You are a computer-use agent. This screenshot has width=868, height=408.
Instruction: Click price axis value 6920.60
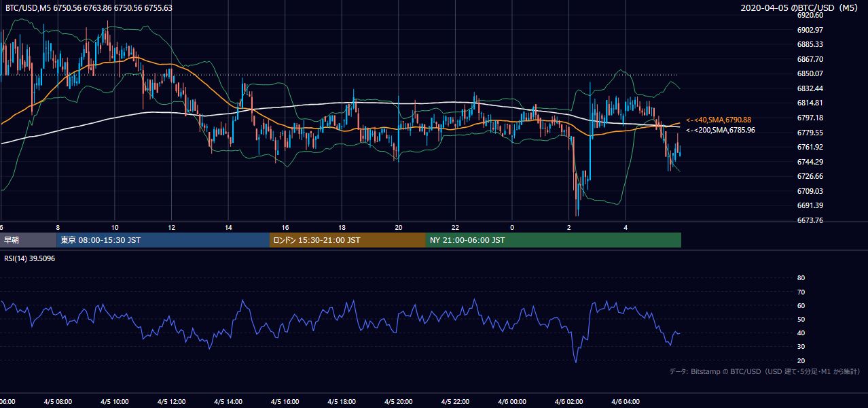(x=810, y=15)
